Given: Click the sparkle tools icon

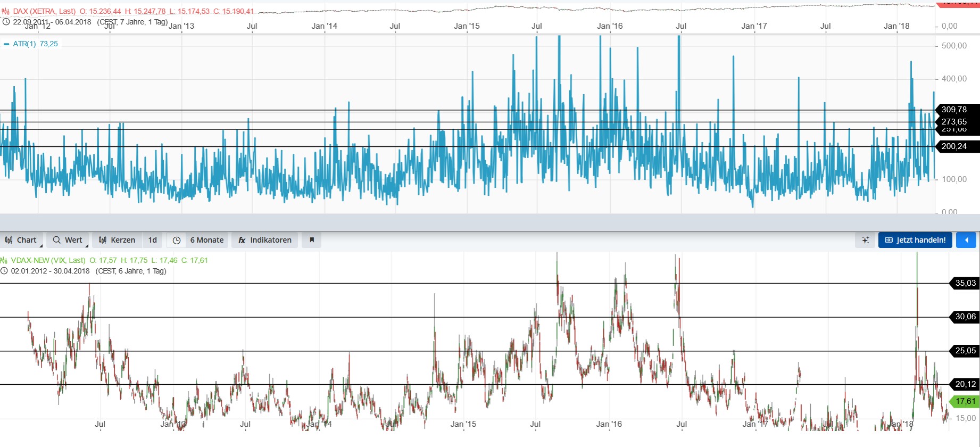Looking at the screenshot, I should (x=866, y=240).
